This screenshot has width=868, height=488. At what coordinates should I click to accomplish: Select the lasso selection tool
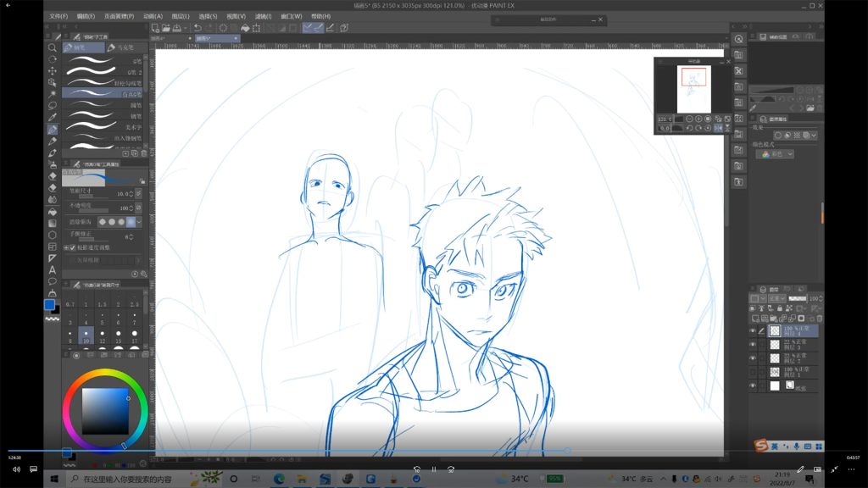coord(53,105)
